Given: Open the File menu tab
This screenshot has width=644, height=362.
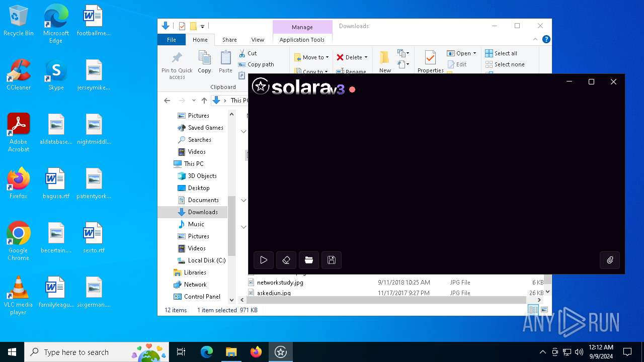Looking at the screenshot, I should [172, 40].
